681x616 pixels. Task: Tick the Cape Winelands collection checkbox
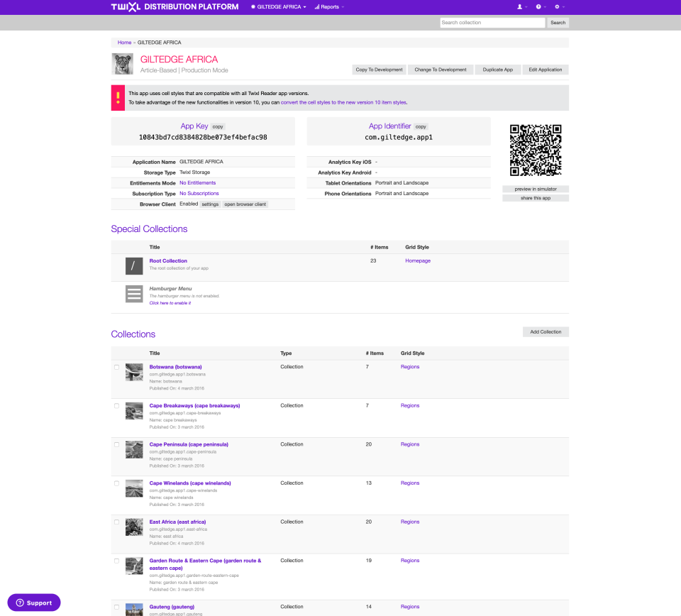coord(116,483)
